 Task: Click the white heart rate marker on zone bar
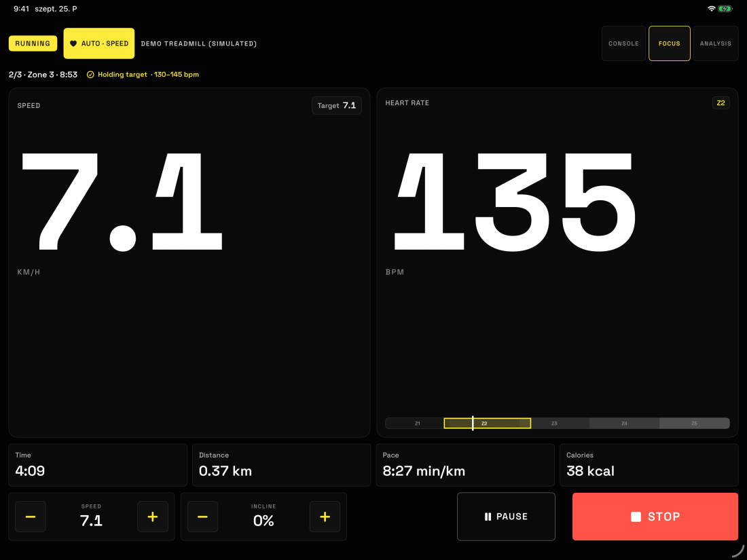tap(473, 424)
